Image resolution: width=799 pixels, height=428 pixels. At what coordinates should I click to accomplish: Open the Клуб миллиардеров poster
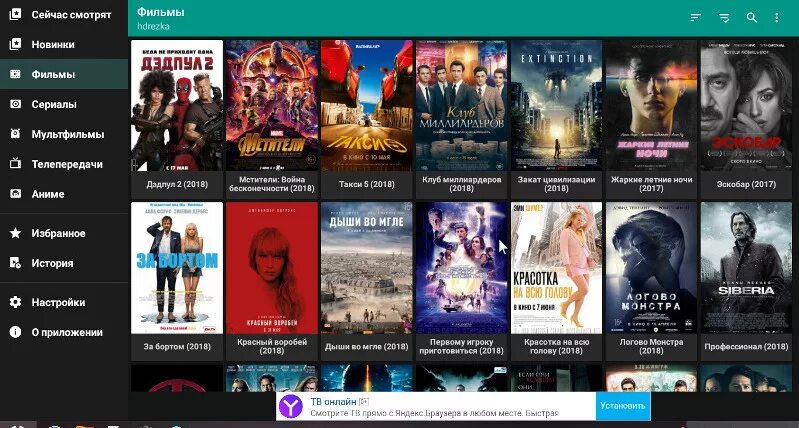[x=462, y=105]
